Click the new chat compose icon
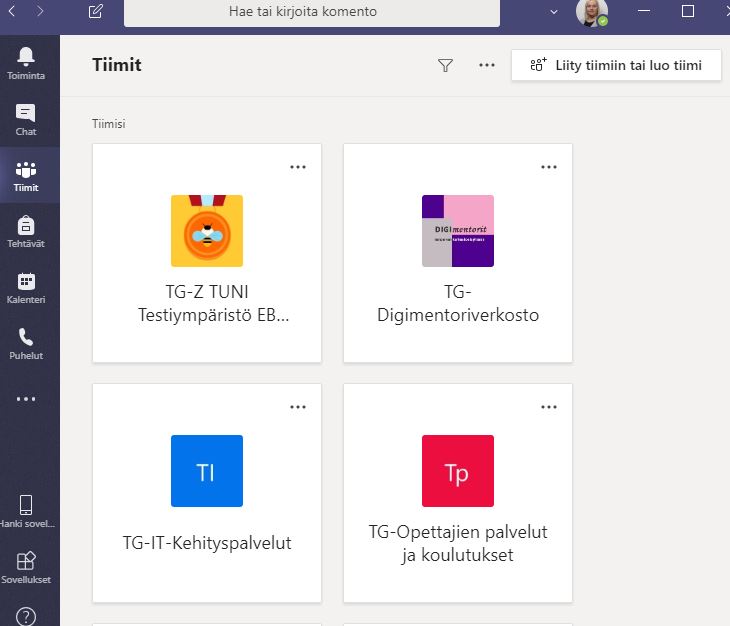730x626 pixels. pyautogui.click(x=96, y=12)
